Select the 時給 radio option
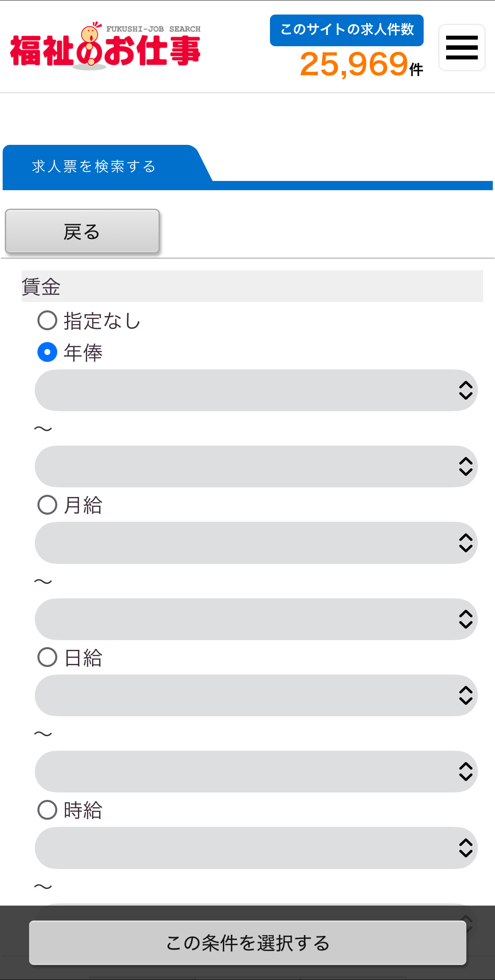The height and width of the screenshot is (980, 495). click(x=48, y=810)
